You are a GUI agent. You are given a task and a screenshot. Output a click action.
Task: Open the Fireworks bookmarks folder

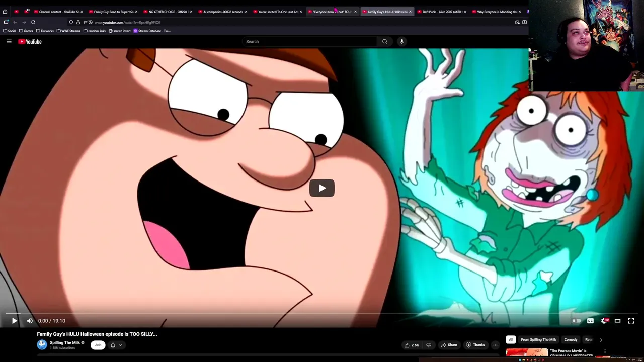click(45, 31)
